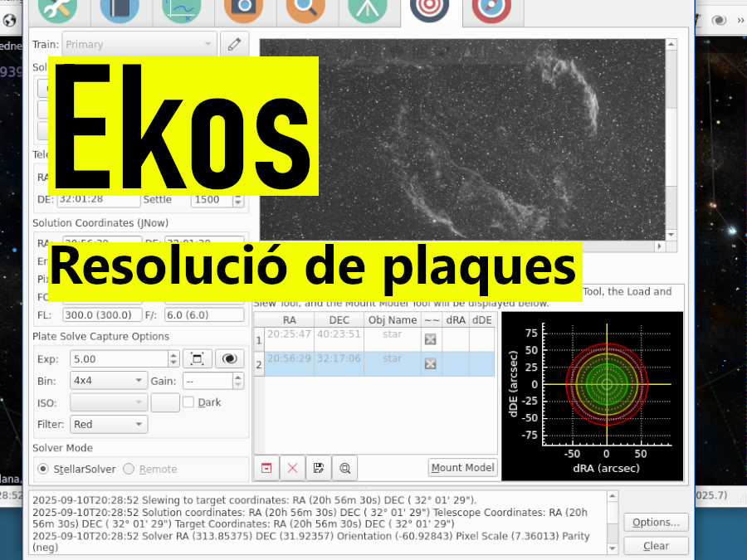Click the telescope DE coordinate field
This screenshot has height=560, width=747.
pyautogui.click(x=99, y=199)
